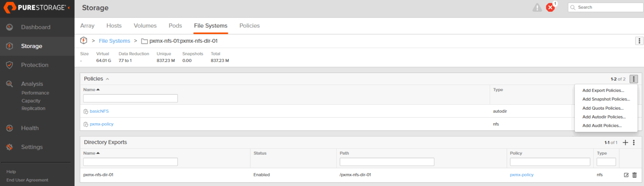Open the top-right page options kebab menu
This screenshot has height=186, width=644.
point(639,41)
